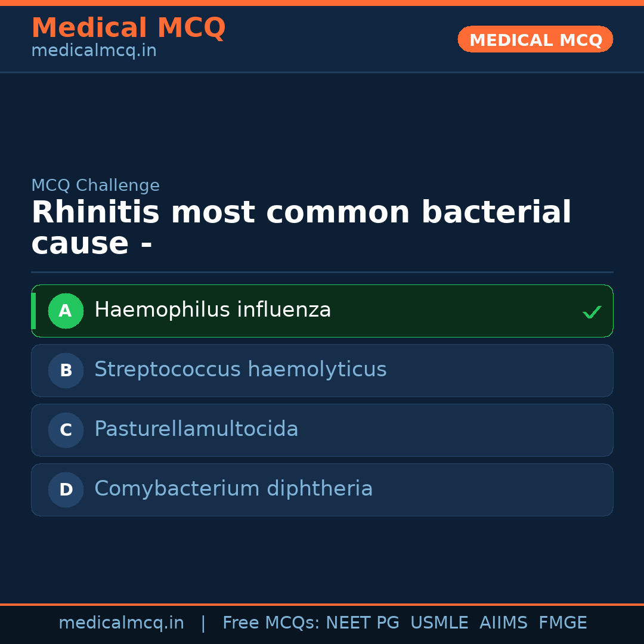Click the MCQ Challenge label
The image size is (644, 644).
click(x=95, y=185)
